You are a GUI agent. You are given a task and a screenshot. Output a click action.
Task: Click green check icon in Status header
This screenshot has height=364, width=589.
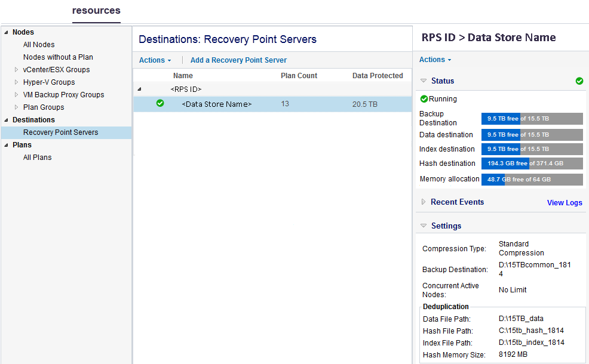[x=579, y=81]
